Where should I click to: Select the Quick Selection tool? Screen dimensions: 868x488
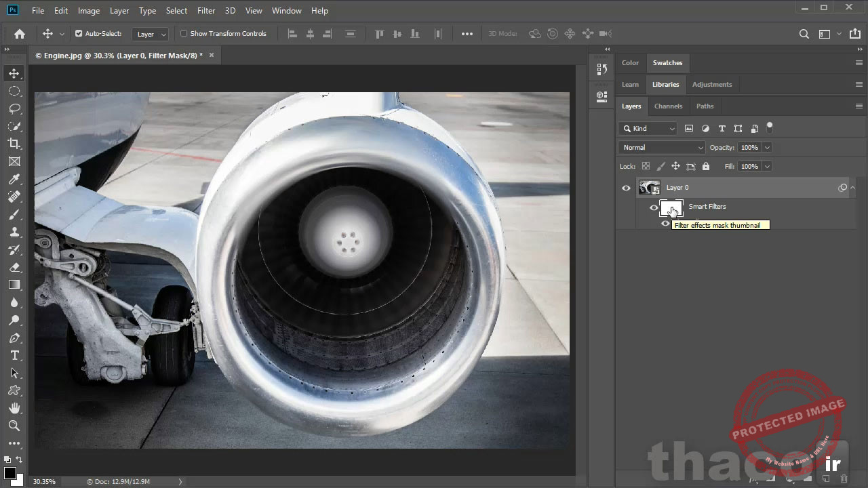(14, 126)
